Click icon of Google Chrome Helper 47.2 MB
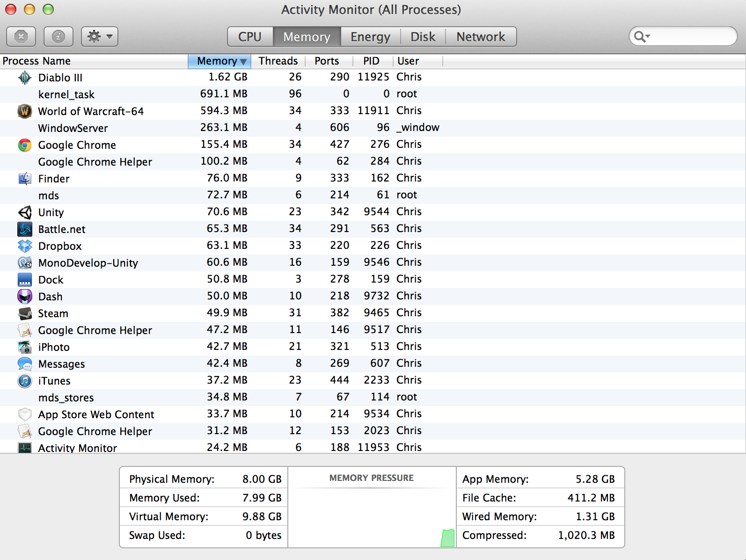 (25, 330)
